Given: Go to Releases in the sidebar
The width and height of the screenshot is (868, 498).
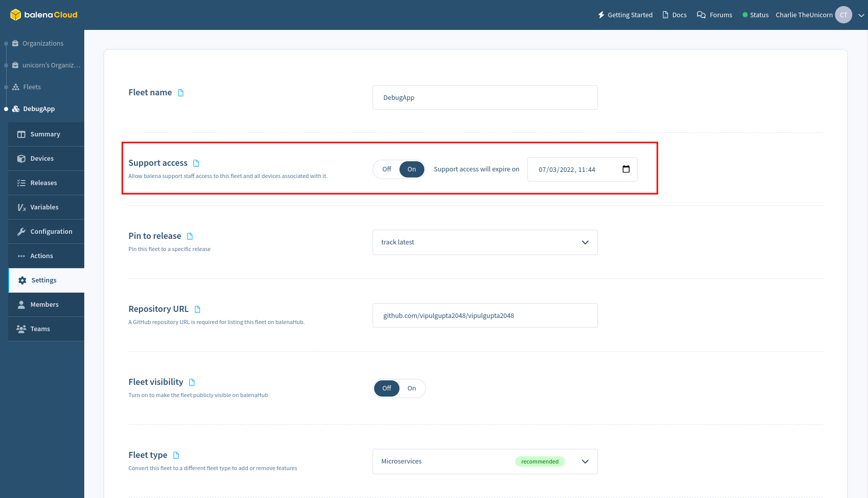Looking at the screenshot, I should tap(44, 183).
